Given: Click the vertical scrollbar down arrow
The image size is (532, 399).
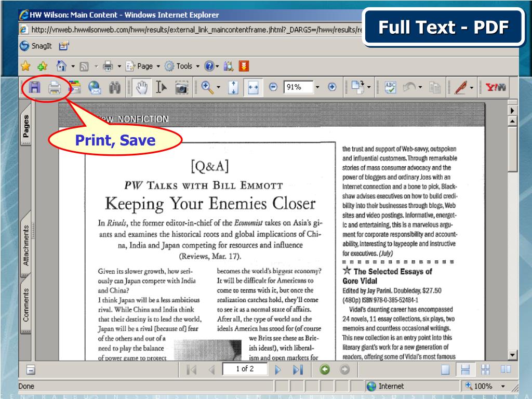Looking at the screenshot, I should [512, 355].
